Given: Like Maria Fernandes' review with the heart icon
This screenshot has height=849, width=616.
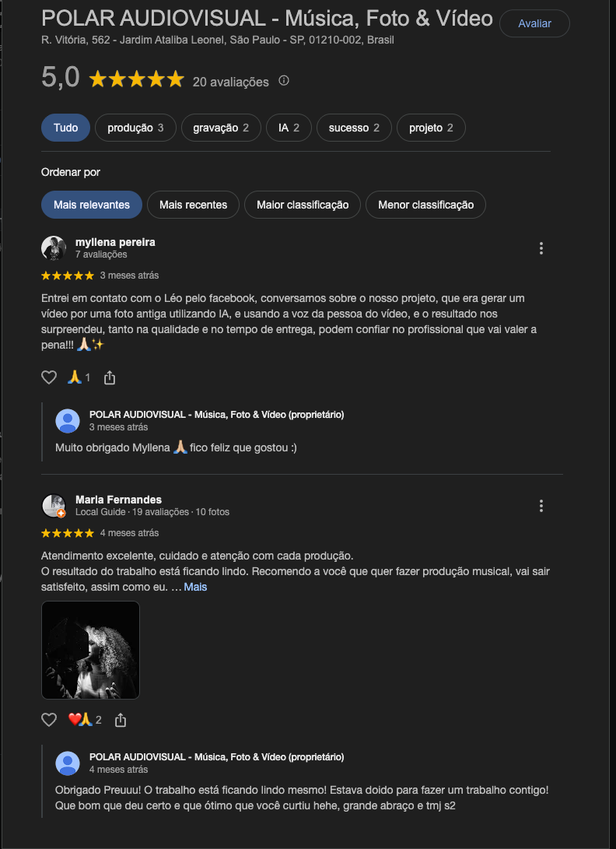Looking at the screenshot, I should [49, 720].
